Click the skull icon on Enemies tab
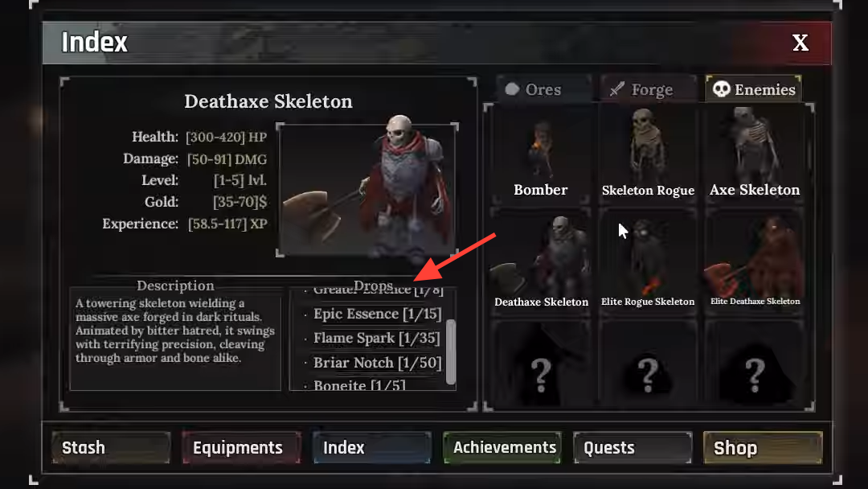This screenshot has width=868, height=489. (721, 89)
